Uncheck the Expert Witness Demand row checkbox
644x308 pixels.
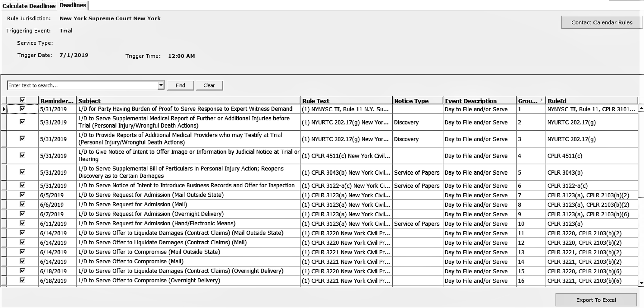(22, 109)
